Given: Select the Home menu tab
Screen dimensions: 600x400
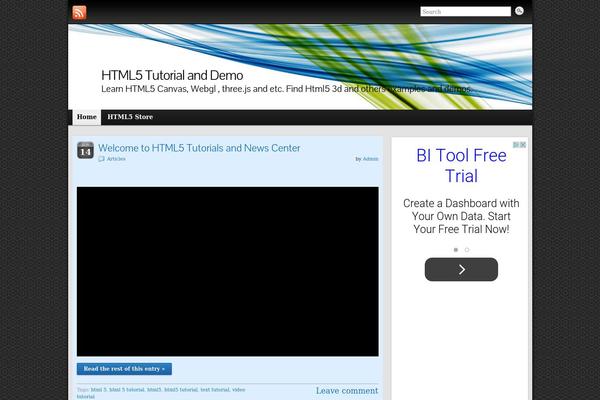Looking at the screenshot, I should click(x=86, y=117).
